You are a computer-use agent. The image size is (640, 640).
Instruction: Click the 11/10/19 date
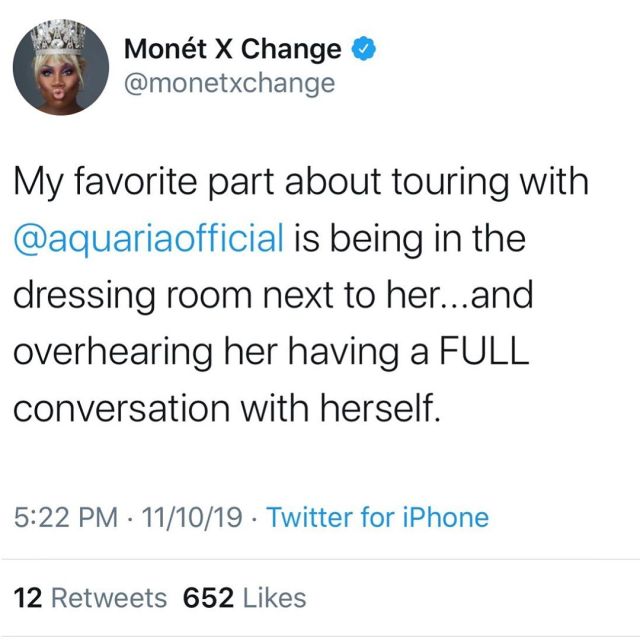click(192, 517)
